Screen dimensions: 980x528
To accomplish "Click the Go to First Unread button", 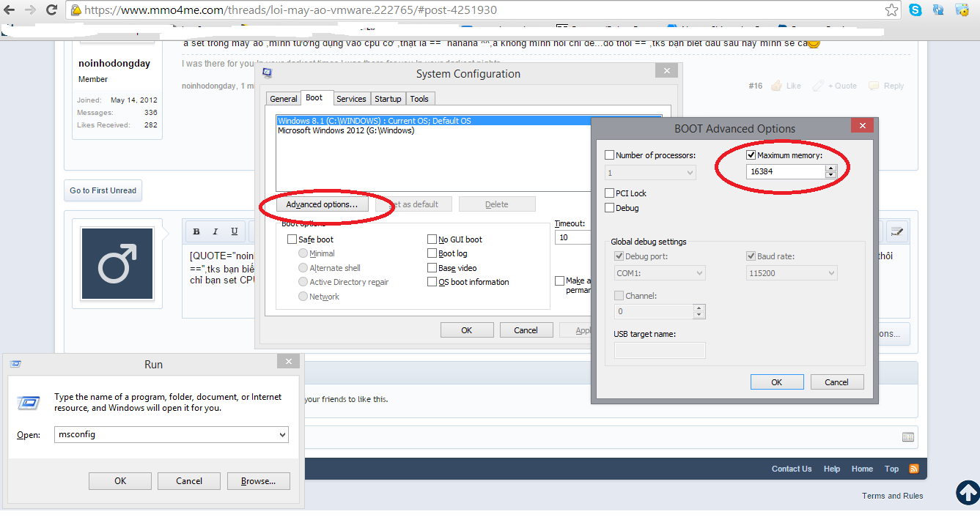I will (x=103, y=190).
